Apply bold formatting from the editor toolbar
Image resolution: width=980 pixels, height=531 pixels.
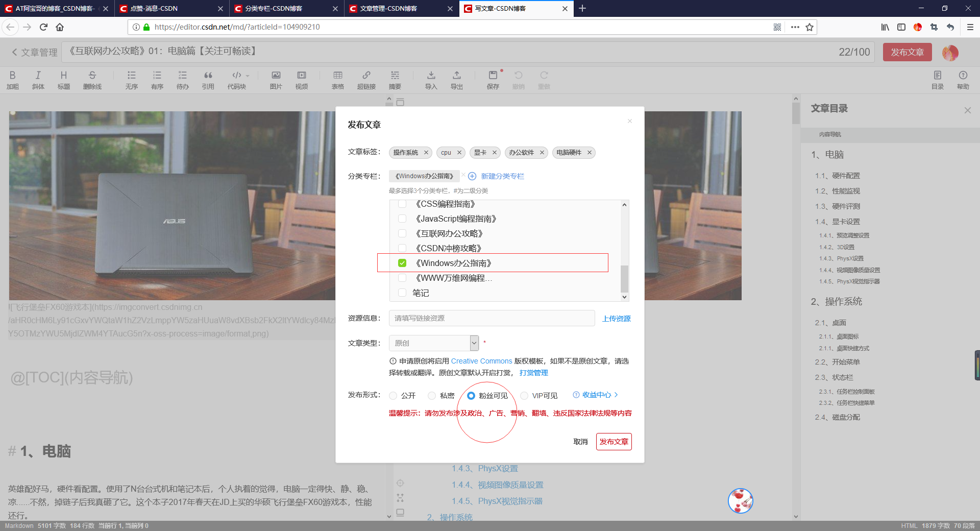[13, 80]
